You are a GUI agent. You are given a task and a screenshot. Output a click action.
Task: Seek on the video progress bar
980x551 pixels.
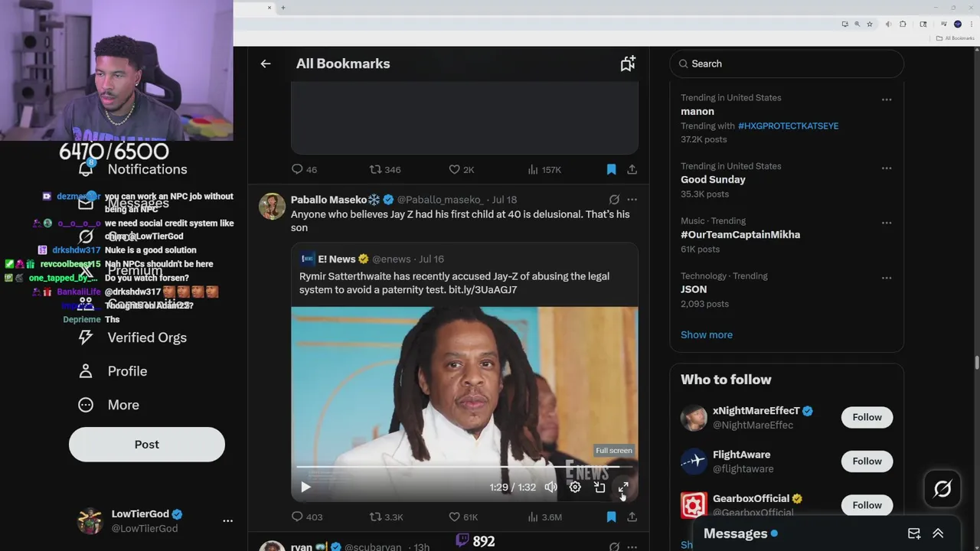click(x=464, y=466)
